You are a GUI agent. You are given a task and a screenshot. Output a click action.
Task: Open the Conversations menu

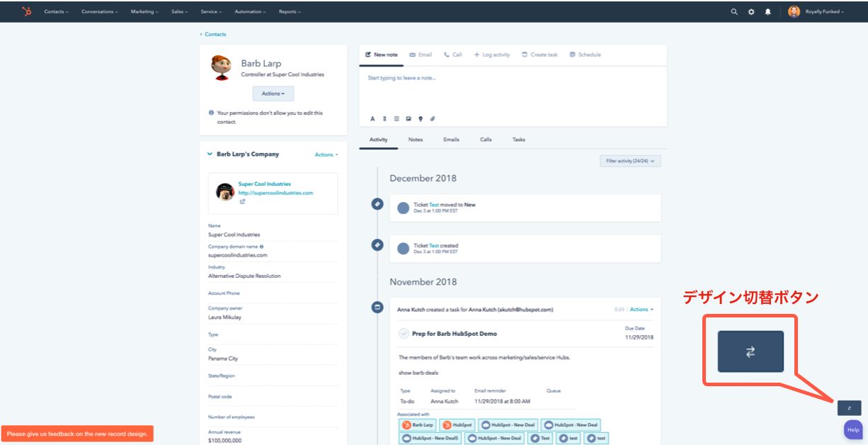click(x=100, y=11)
